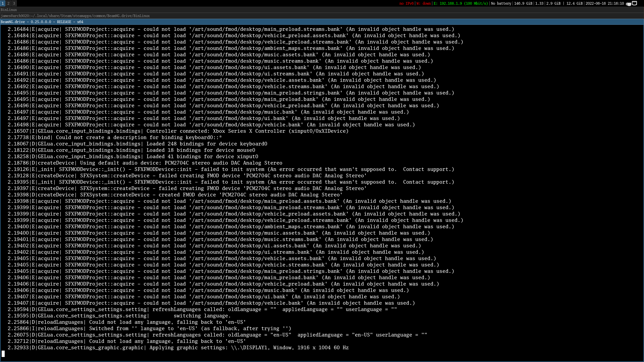Screen dimensions: 644x362
Task: Focus the BeamNG.drive window title bar
Action: 322,22
